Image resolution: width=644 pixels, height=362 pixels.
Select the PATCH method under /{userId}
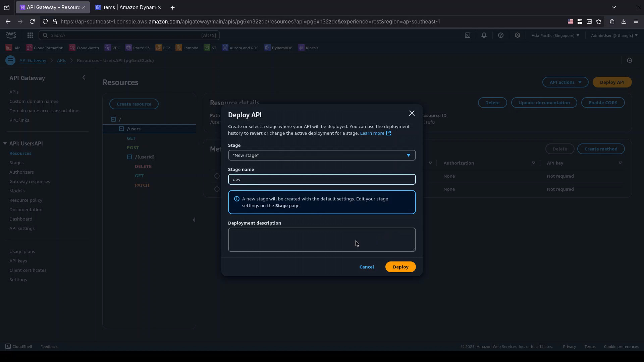click(142, 185)
